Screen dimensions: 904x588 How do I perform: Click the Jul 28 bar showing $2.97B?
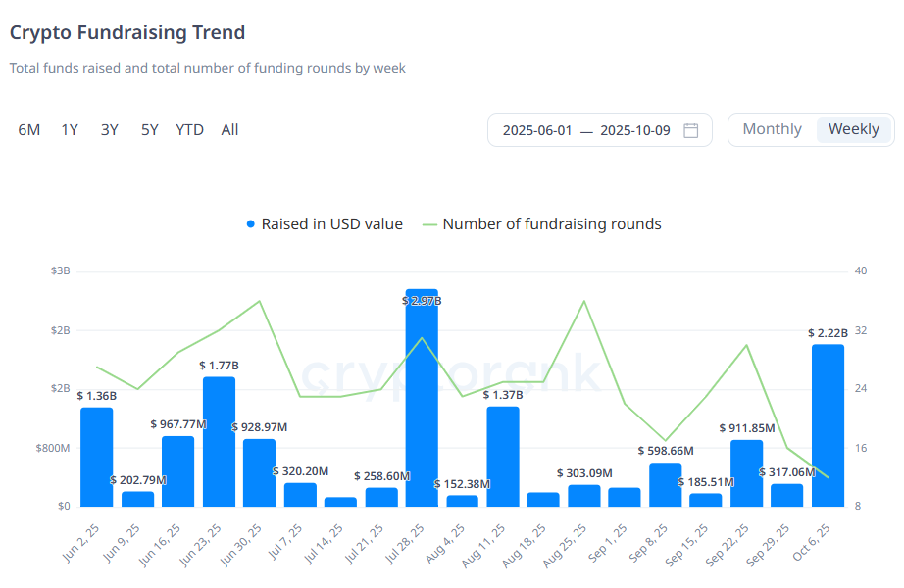click(x=422, y=402)
